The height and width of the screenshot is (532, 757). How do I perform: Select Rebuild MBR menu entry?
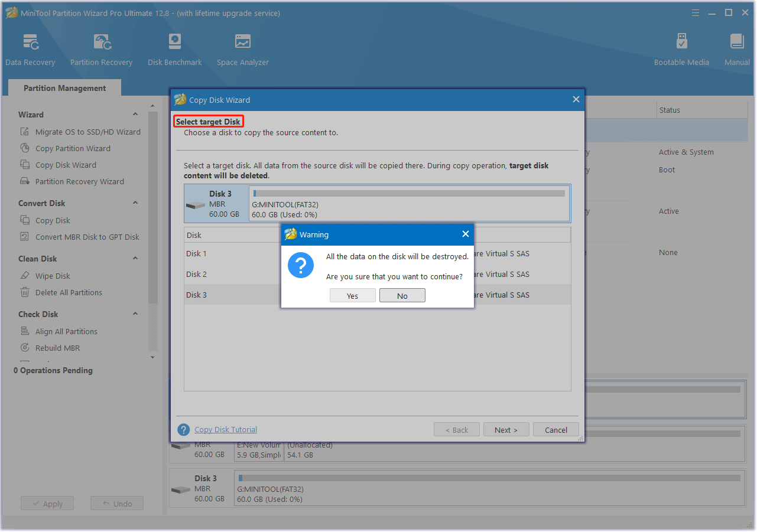tap(57, 348)
